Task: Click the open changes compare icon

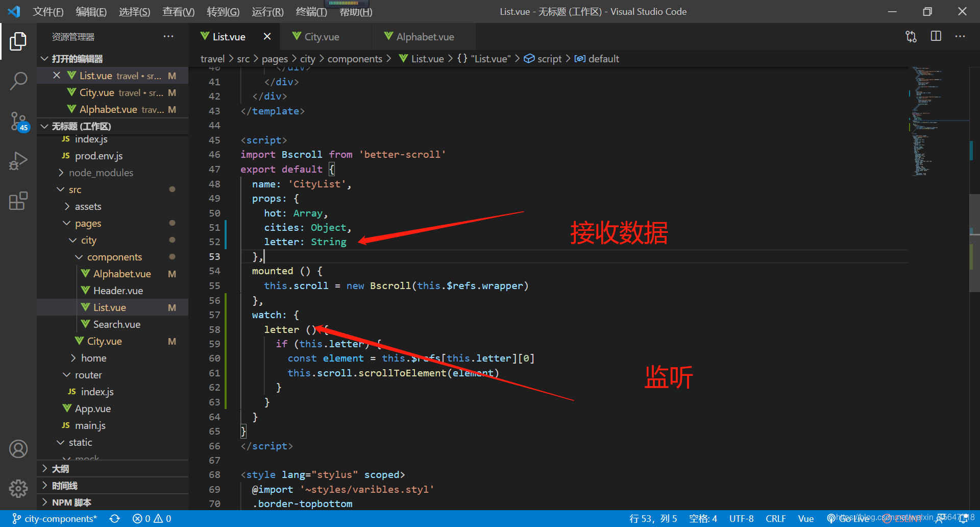Action: coord(911,37)
